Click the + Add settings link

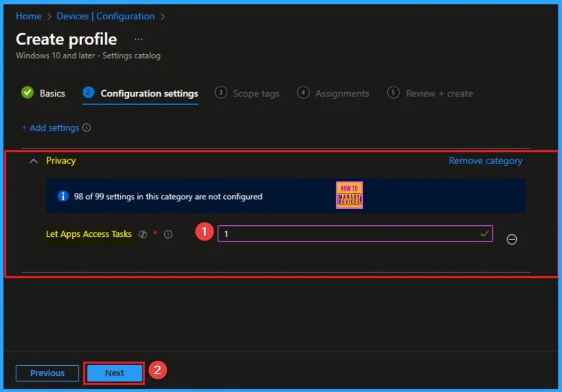(x=50, y=128)
